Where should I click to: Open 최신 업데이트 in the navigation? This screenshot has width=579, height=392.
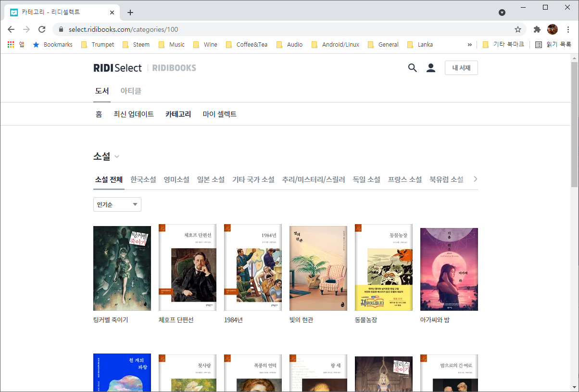pos(134,114)
